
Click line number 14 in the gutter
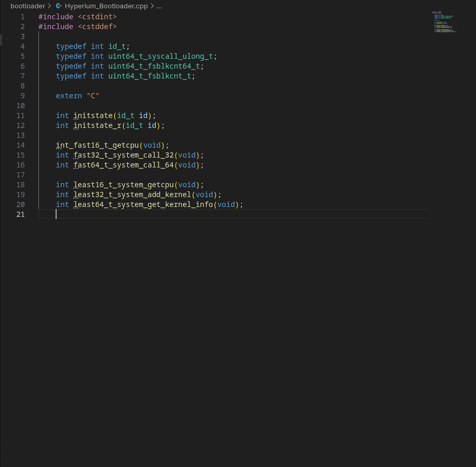(x=21, y=145)
